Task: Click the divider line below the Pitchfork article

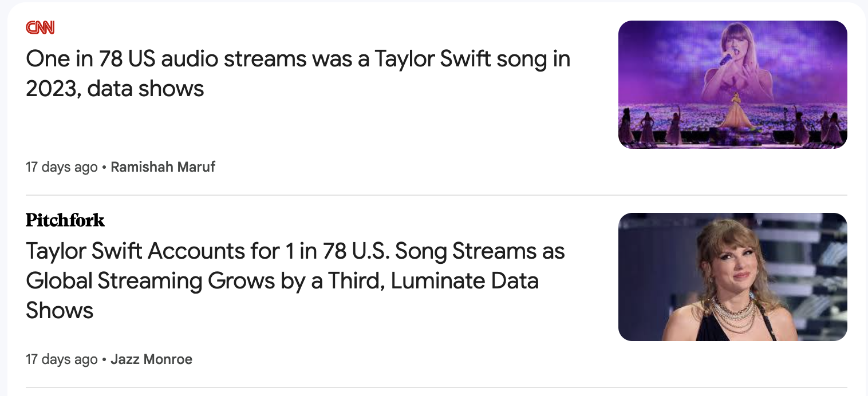Action: (x=435, y=387)
